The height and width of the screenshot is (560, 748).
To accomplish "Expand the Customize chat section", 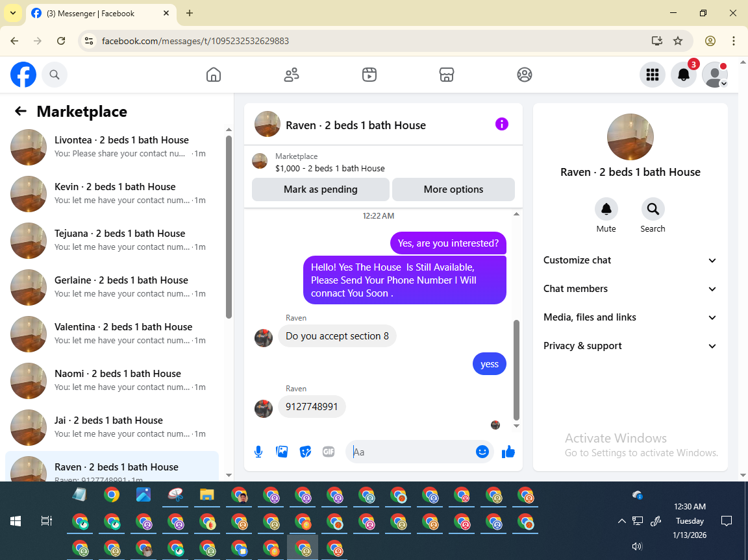I will (630, 260).
